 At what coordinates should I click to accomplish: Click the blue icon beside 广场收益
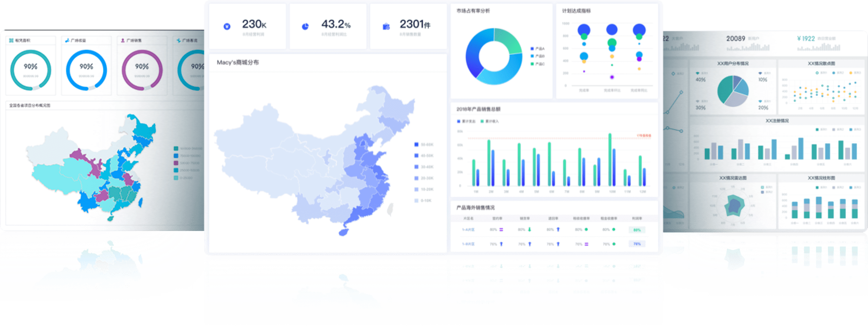tap(67, 40)
